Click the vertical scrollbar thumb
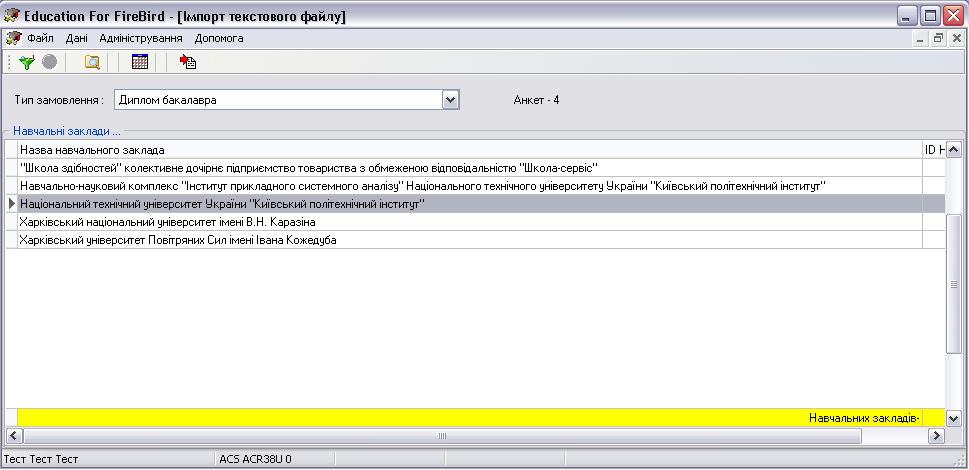Viewport: 969px width, 470px height. (954, 284)
